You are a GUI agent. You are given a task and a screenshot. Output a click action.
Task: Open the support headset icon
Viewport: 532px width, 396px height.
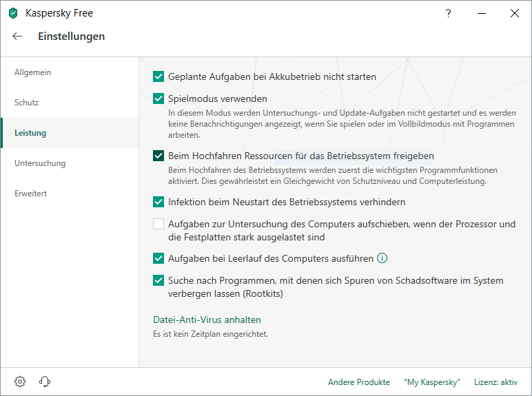tap(45, 382)
